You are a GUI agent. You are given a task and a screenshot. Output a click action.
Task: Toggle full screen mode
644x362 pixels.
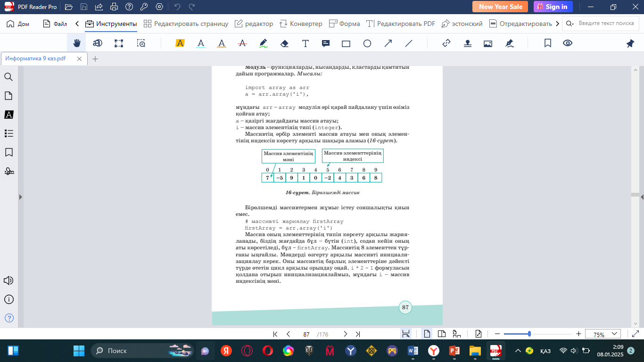click(x=635, y=334)
